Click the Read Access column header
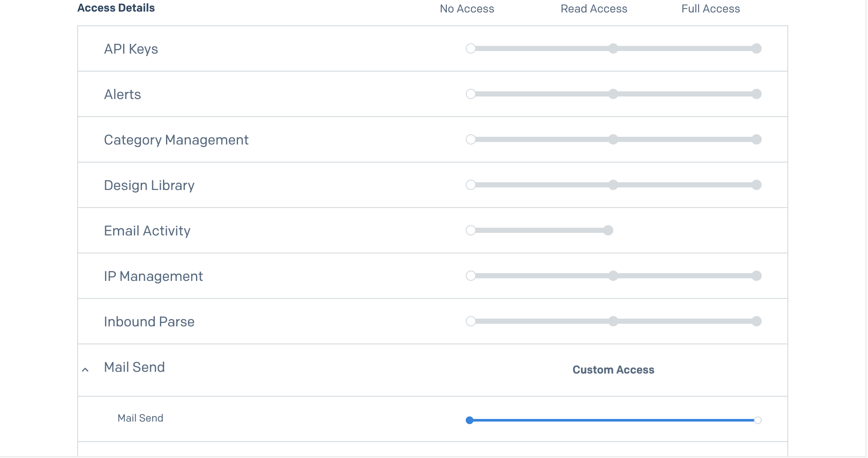 click(x=594, y=9)
